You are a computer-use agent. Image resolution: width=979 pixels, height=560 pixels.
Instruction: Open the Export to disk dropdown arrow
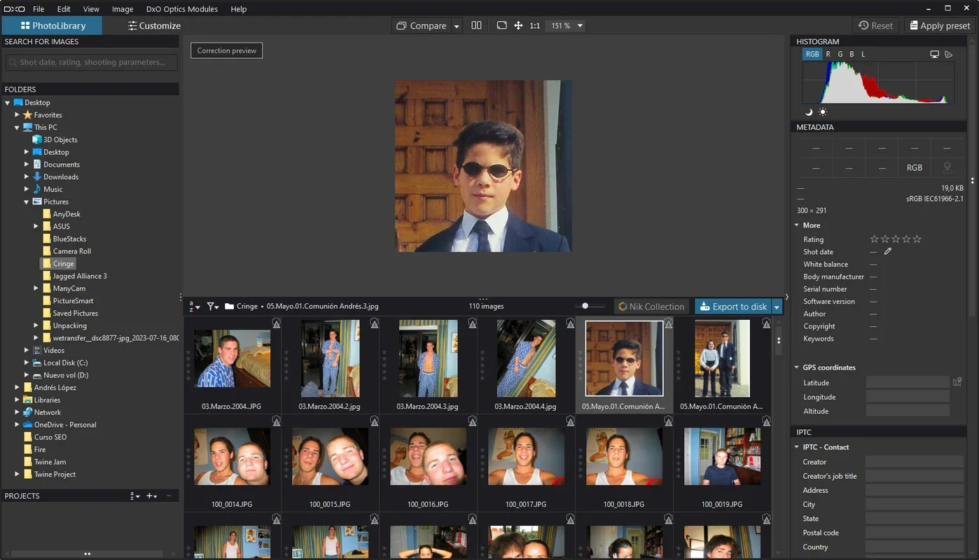(x=777, y=307)
